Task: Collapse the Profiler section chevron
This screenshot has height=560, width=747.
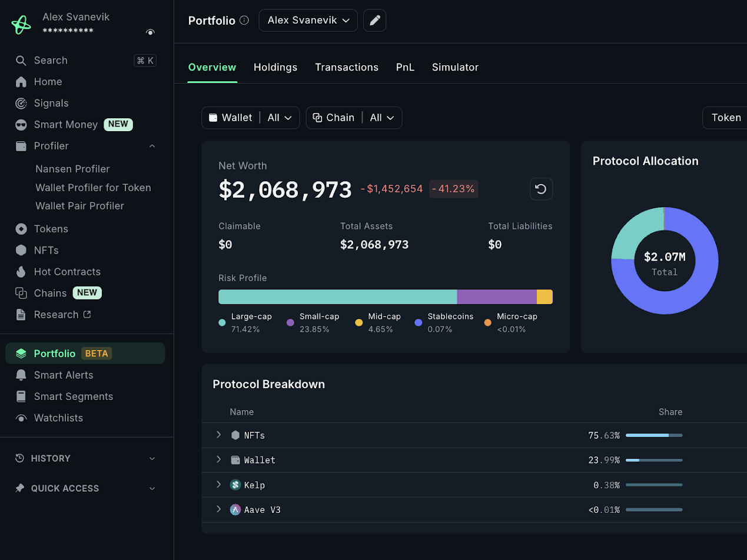Action: coord(152,146)
